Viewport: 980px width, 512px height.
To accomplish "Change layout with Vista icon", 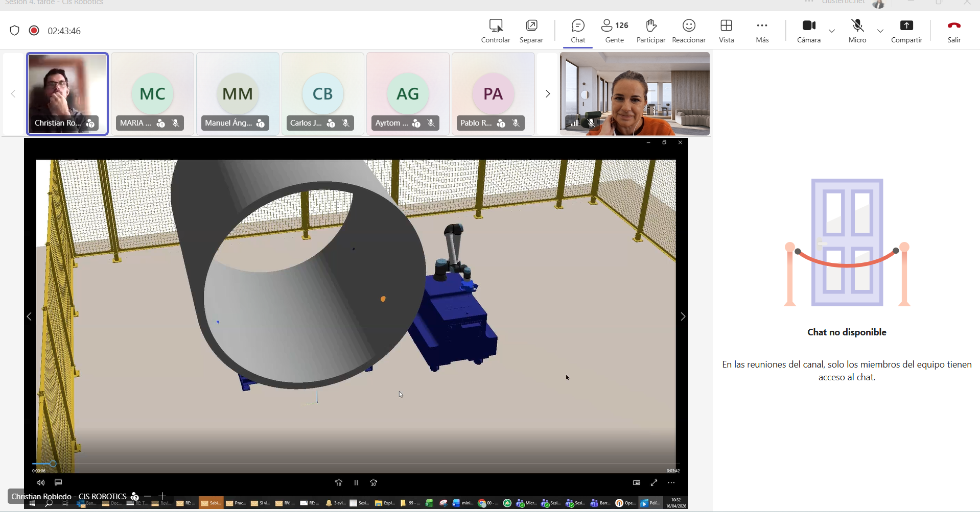I will point(726,31).
